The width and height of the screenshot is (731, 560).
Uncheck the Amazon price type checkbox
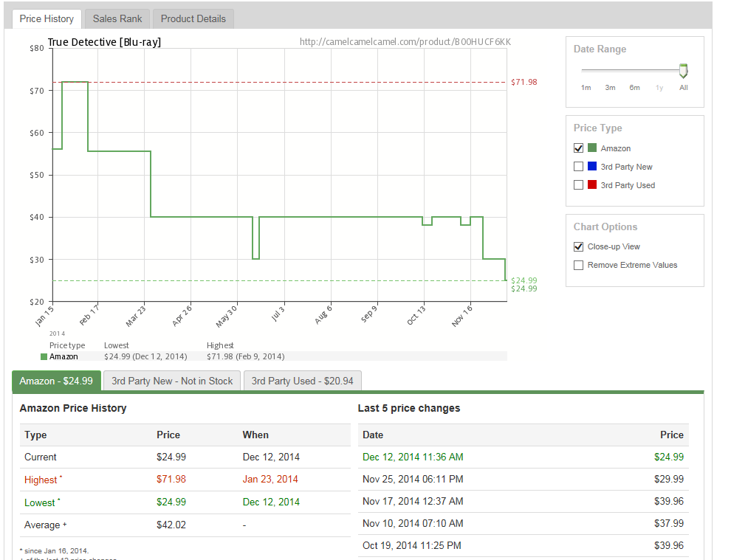[578, 148]
